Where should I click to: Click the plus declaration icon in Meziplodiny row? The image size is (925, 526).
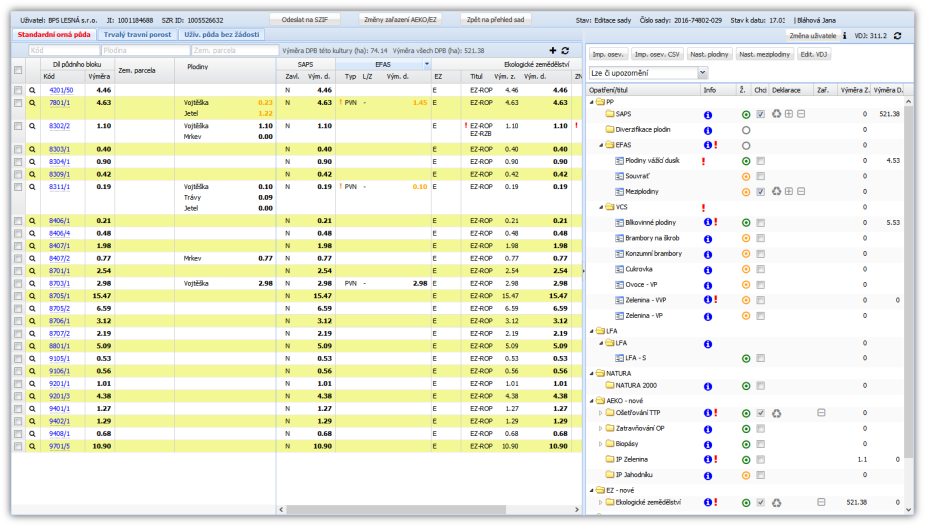(789, 192)
